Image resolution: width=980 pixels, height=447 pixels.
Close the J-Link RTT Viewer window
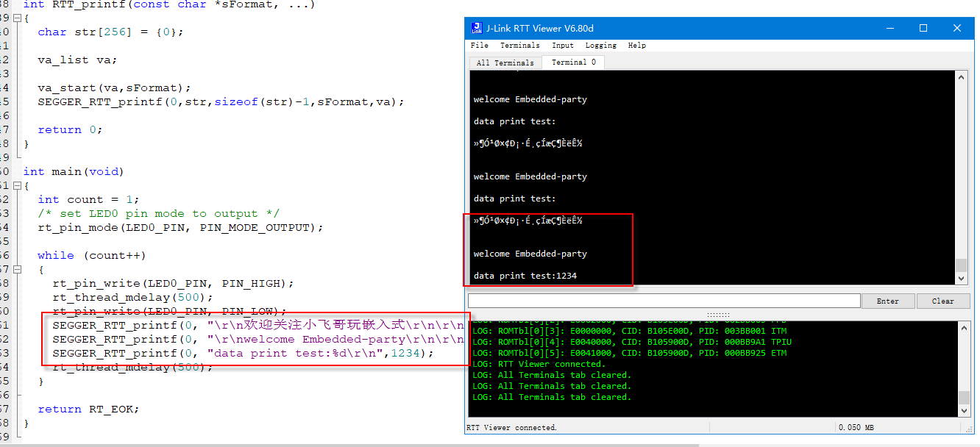click(957, 29)
